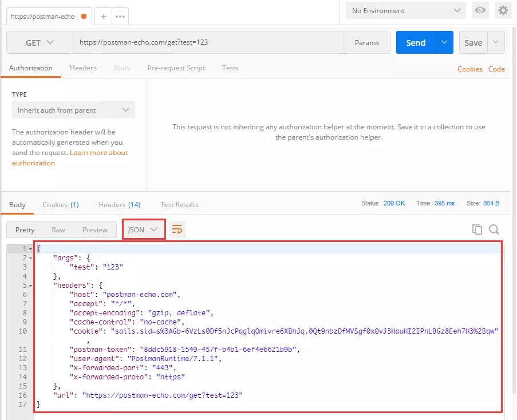This screenshot has height=420, width=517.
Task: Collapse the "headers" fold arrow at line 5
Action: (30, 286)
